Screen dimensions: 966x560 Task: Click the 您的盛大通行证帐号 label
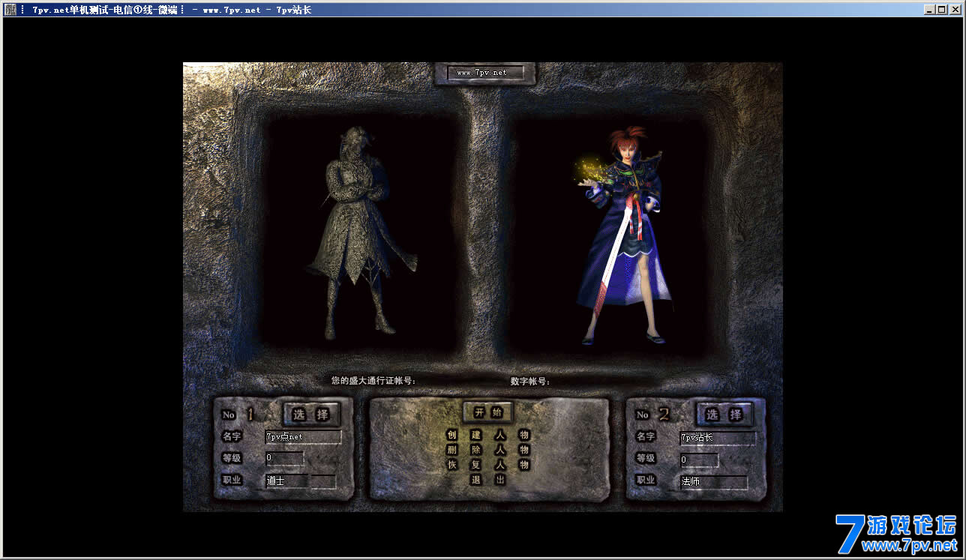pyautogui.click(x=373, y=381)
